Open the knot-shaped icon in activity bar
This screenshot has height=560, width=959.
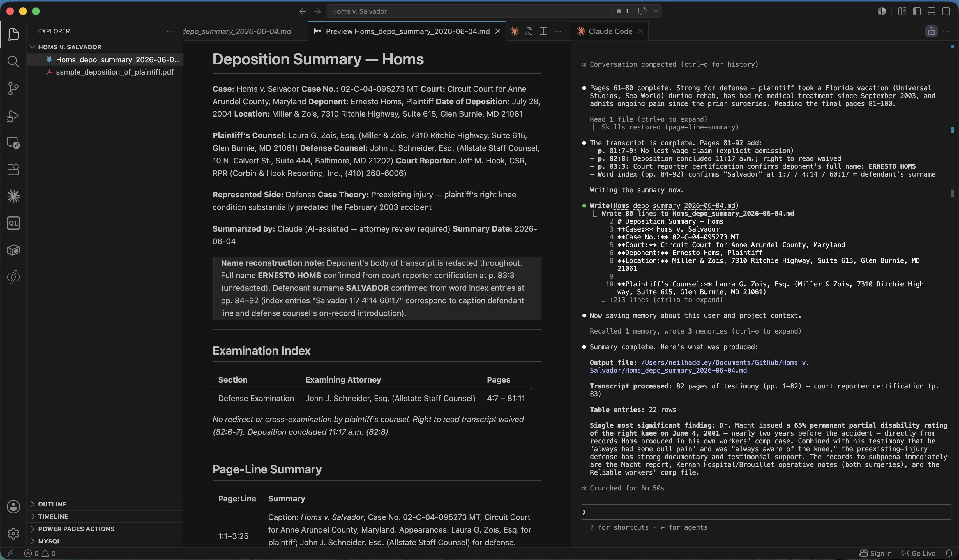click(x=13, y=277)
